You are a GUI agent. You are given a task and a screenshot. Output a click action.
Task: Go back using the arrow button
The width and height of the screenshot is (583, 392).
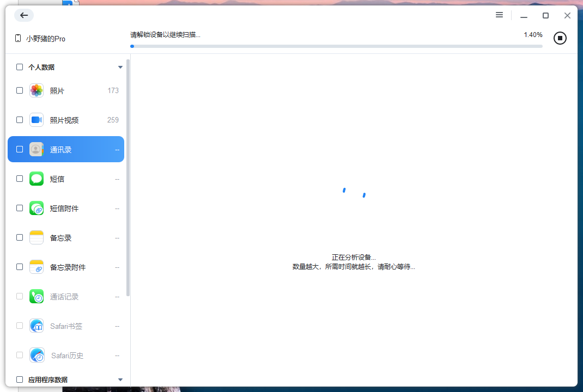point(23,15)
